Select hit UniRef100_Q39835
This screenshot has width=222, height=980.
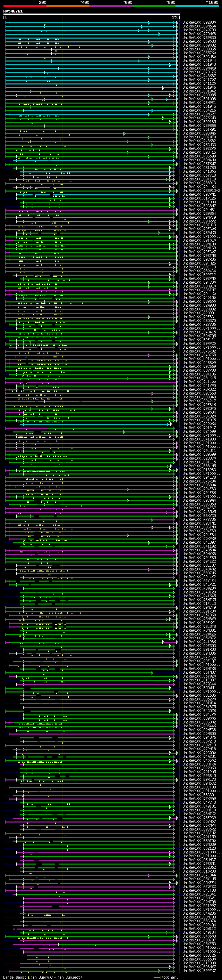click(199, 38)
